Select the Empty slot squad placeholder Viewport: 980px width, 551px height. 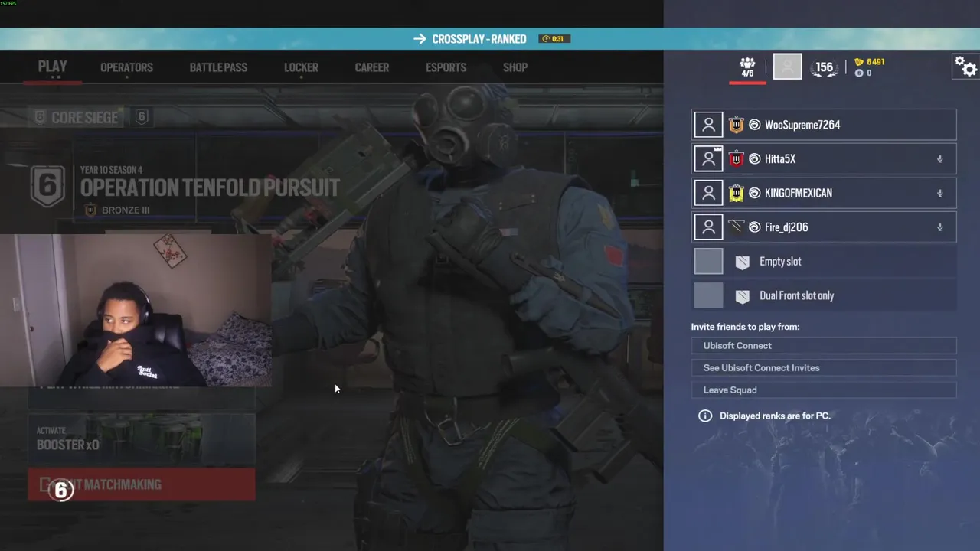coord(824,262)
